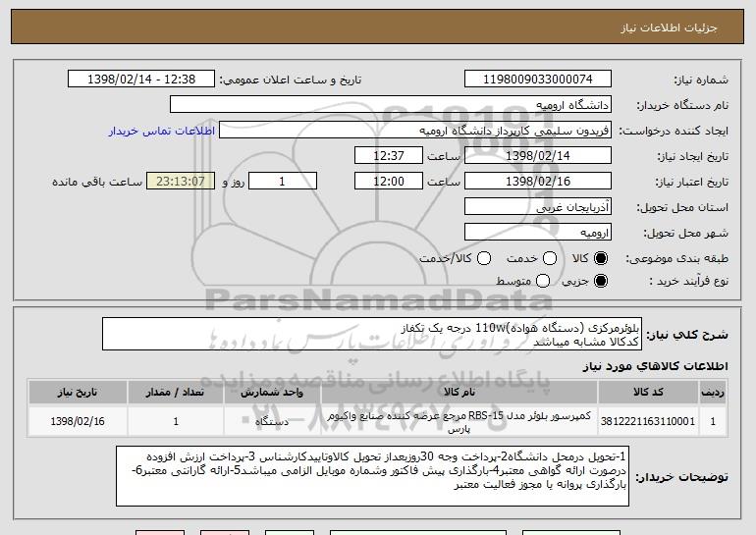
Task: Choose the جزیی purchase process radio
Action: 601,281
